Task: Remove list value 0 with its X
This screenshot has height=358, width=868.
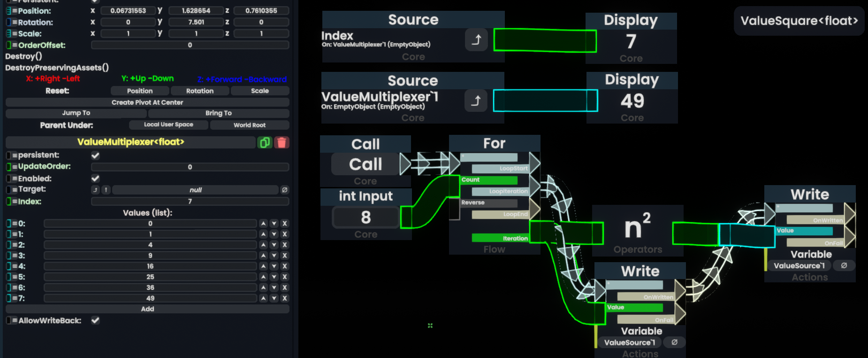Action: pos(284,224)
